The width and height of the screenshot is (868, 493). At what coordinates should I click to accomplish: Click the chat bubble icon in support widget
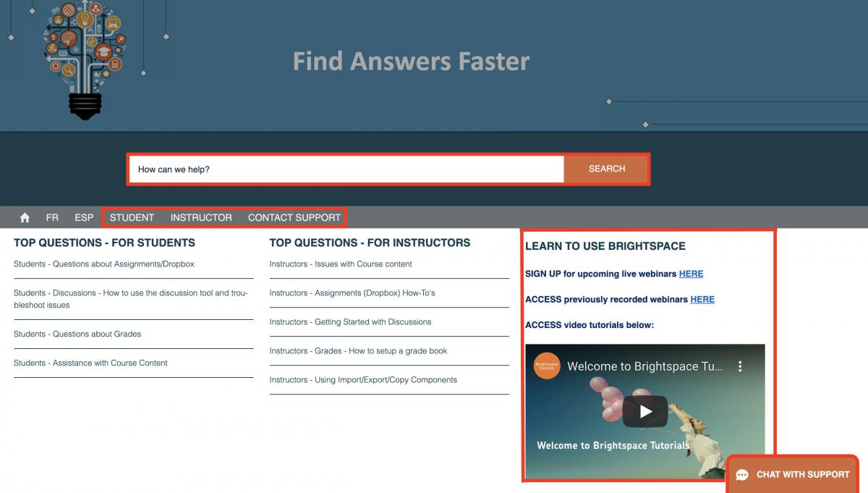pos(742,475)
